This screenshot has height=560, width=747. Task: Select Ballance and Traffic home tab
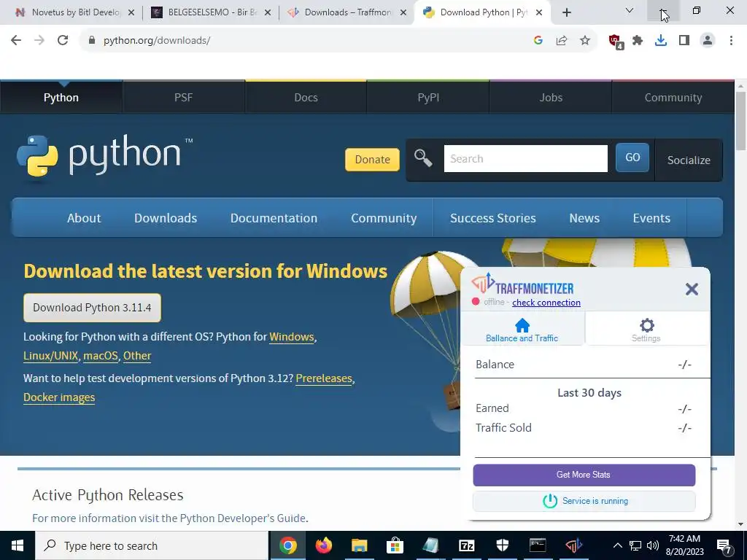(x=522, y=330)
